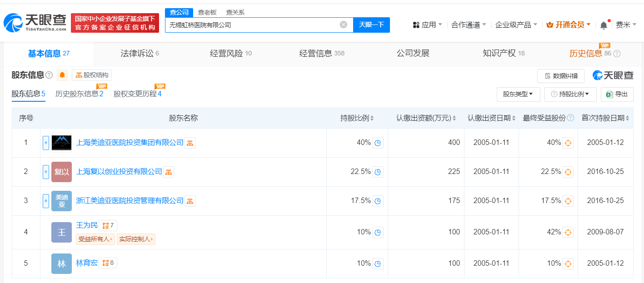Click pie chart icon in 17.5% row
This screenshot has width=644, height=283.
point(378,201)
